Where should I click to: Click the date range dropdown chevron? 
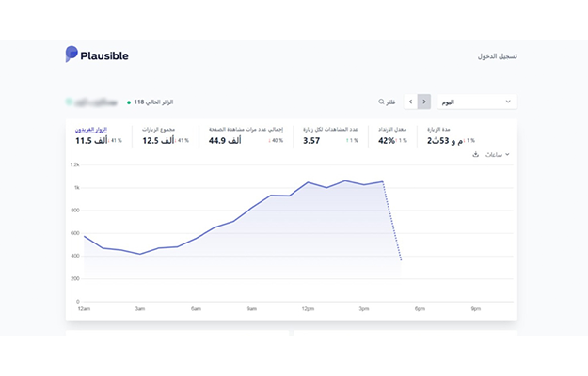coord(508,102)
